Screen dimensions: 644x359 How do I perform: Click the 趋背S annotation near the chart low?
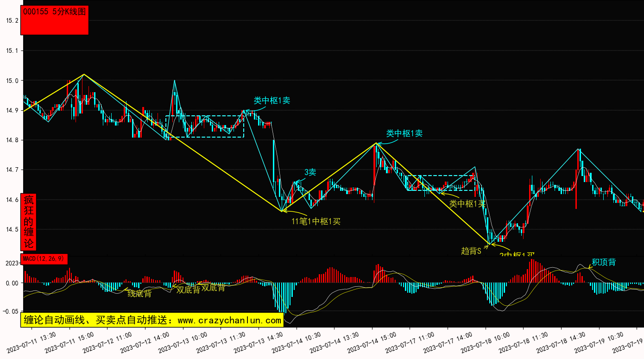[x=471, y=251]
